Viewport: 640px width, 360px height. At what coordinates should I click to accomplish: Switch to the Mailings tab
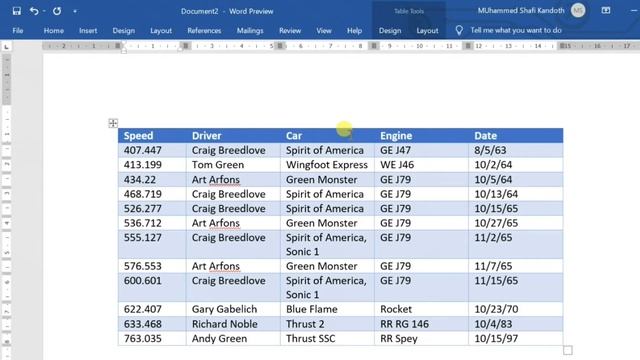(x=250, y=31)
